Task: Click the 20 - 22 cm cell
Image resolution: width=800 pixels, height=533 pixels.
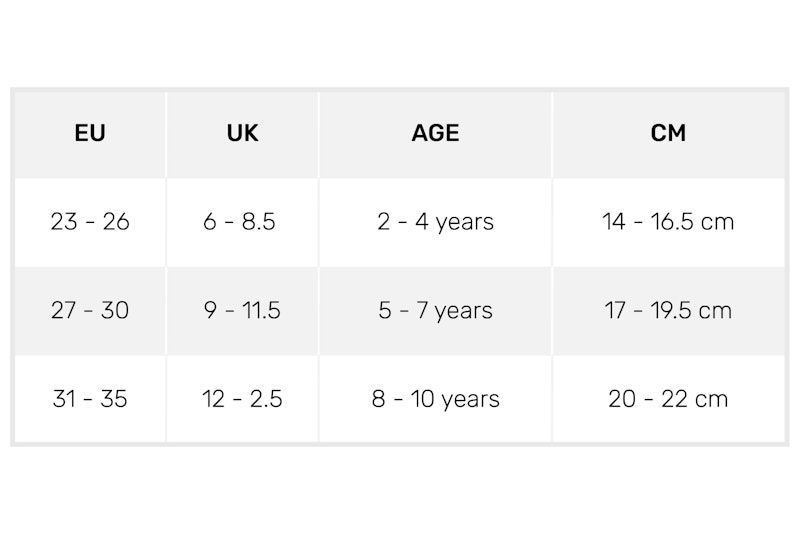Action: point(668,399)
